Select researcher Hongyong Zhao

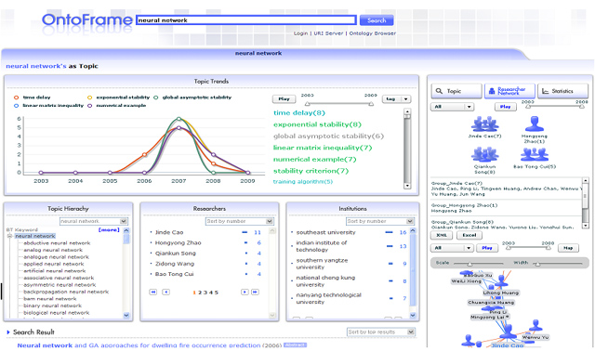tap(178, 242)
